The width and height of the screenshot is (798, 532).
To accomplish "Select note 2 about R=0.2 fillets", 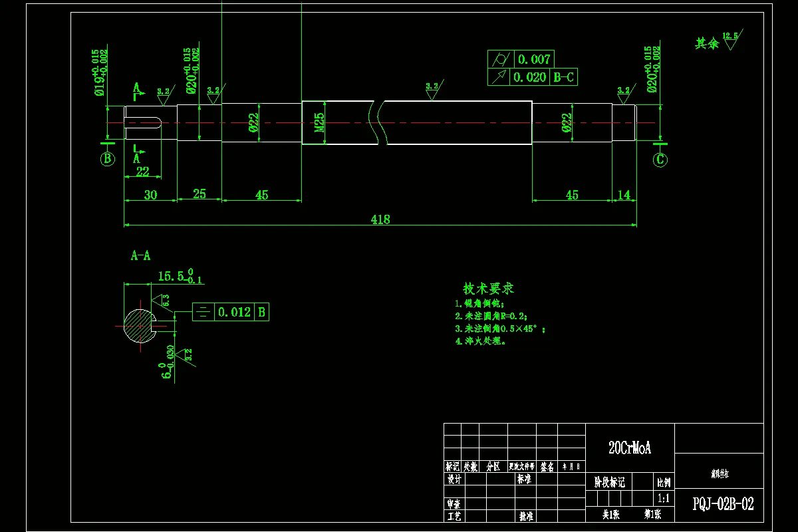I will click(x=491, y=316).
